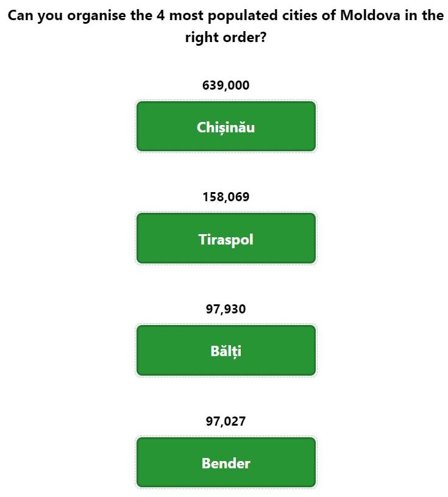This screenshot has width=448, height=497.
Task: Click the 639,000 population label
Action: [226, 85]
